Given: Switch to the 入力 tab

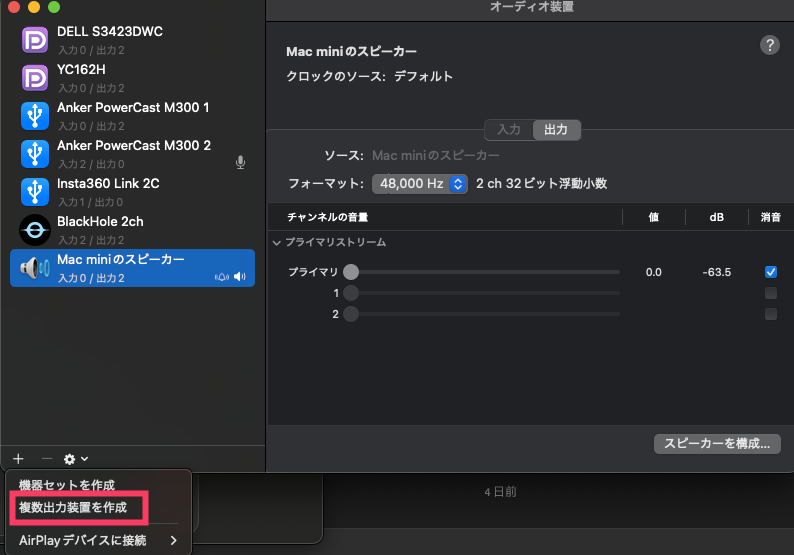Looking at the screenshot, I should pyautogui.click(x=509, y=130).
